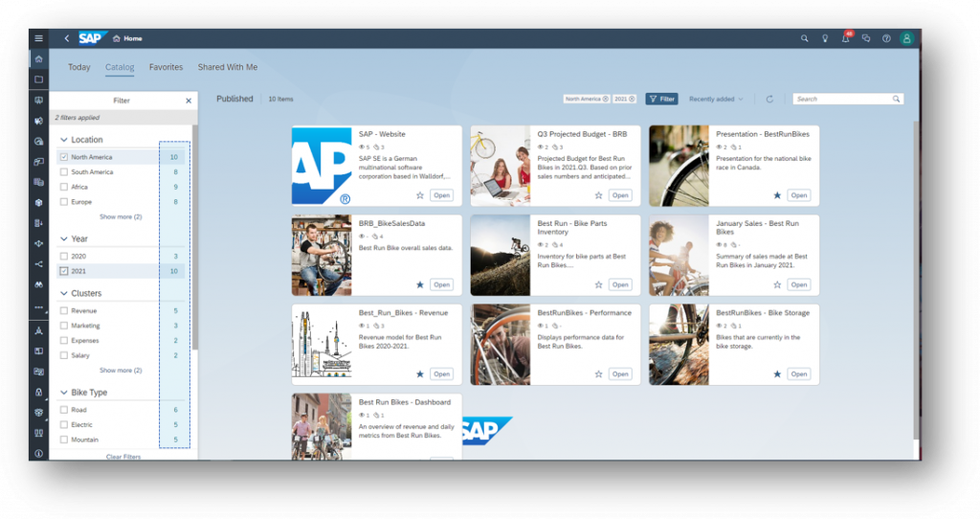The image size is (980, 519).
Task: Check the Expenses cluster checkbox
Action: point(64,341)
